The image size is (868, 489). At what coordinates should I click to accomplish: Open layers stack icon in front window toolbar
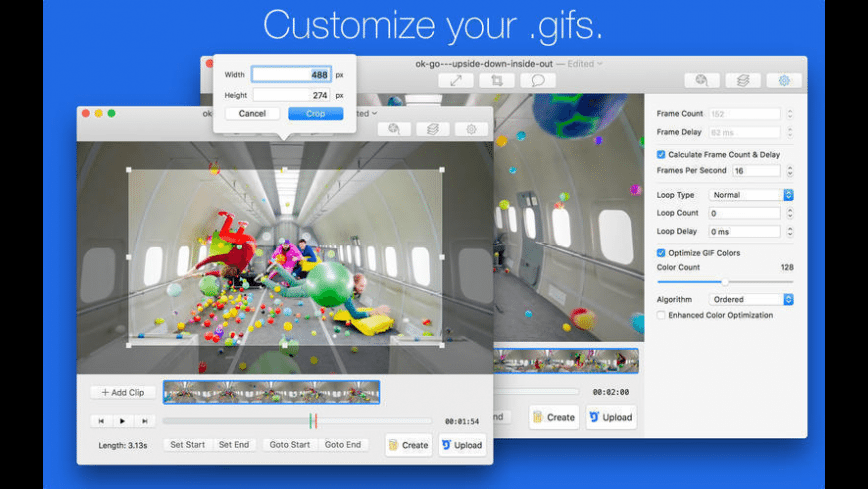(x=433, y=129)
